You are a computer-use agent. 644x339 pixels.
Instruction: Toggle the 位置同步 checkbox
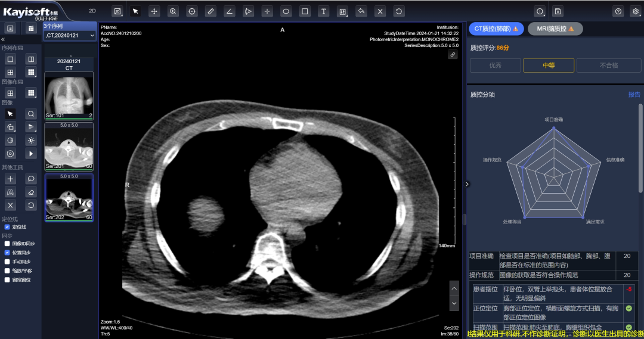pos(7,253)
